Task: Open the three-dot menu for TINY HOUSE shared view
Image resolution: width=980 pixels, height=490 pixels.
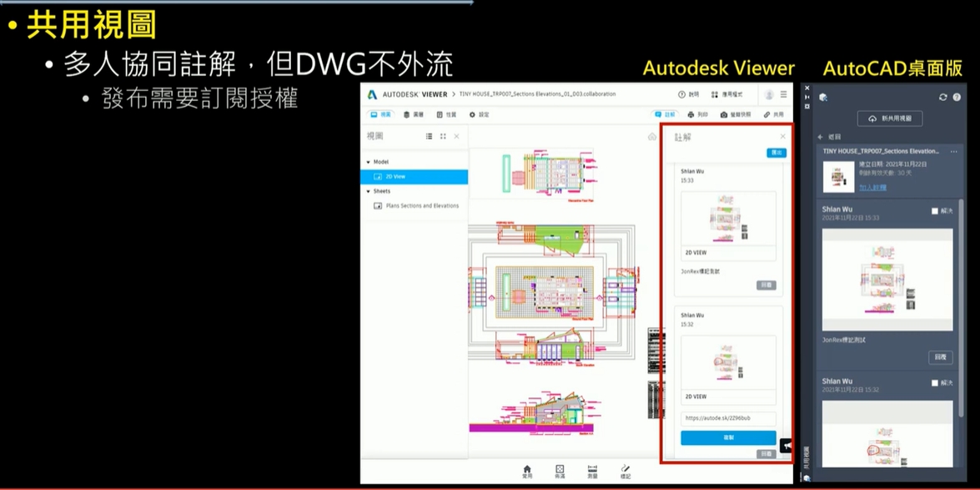Action: point(953,152)
